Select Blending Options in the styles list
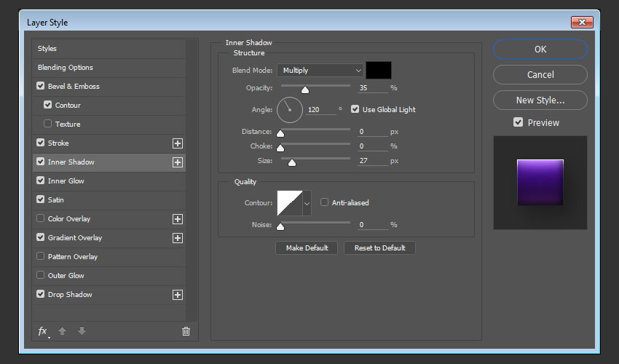 point(66,68)
